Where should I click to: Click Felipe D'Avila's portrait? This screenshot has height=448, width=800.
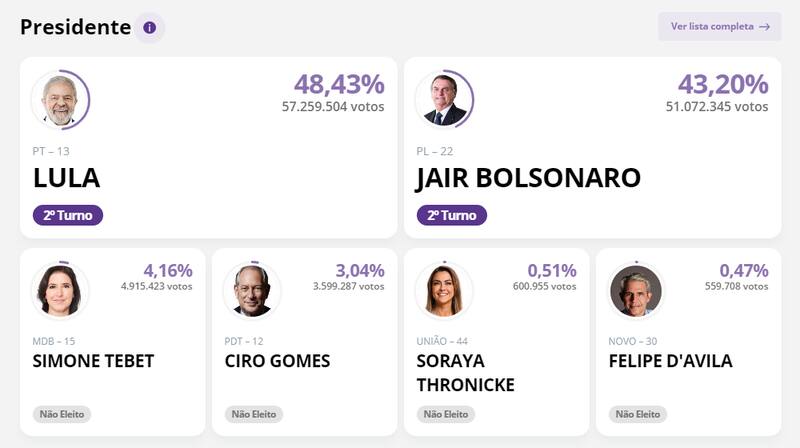pyautogui.click(x=636, y=291)
